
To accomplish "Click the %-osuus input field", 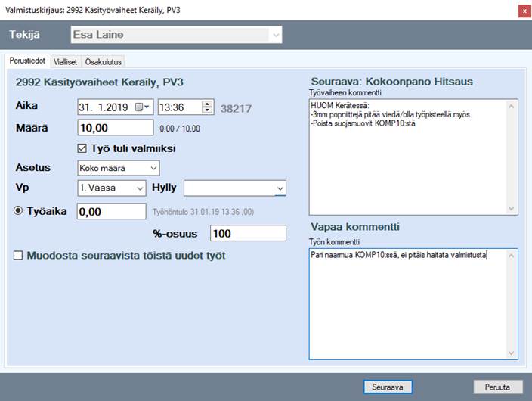I will point(248,234).
